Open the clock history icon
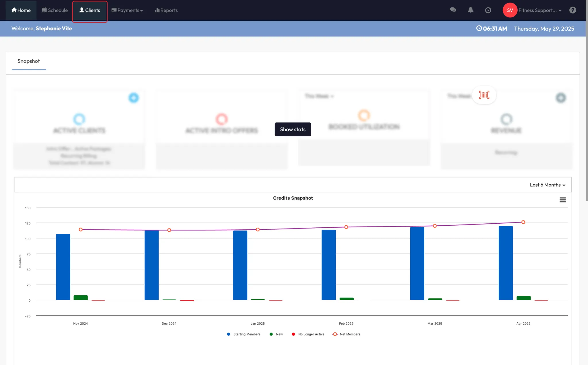 (x=488, y=10)
